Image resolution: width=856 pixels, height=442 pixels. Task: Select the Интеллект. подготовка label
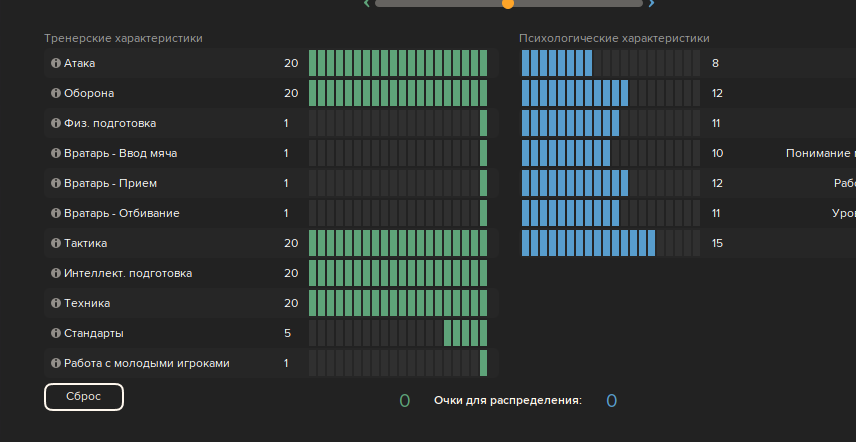tap(128, 273)
